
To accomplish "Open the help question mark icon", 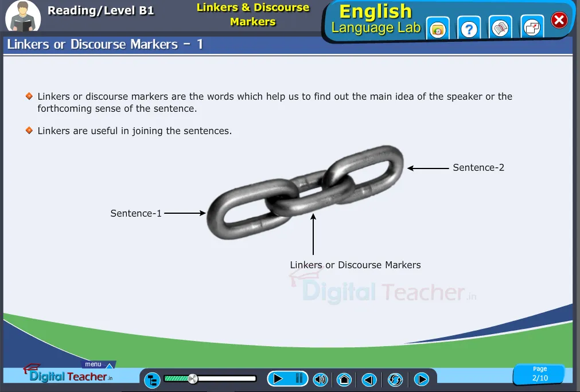I will click(469, 28).
